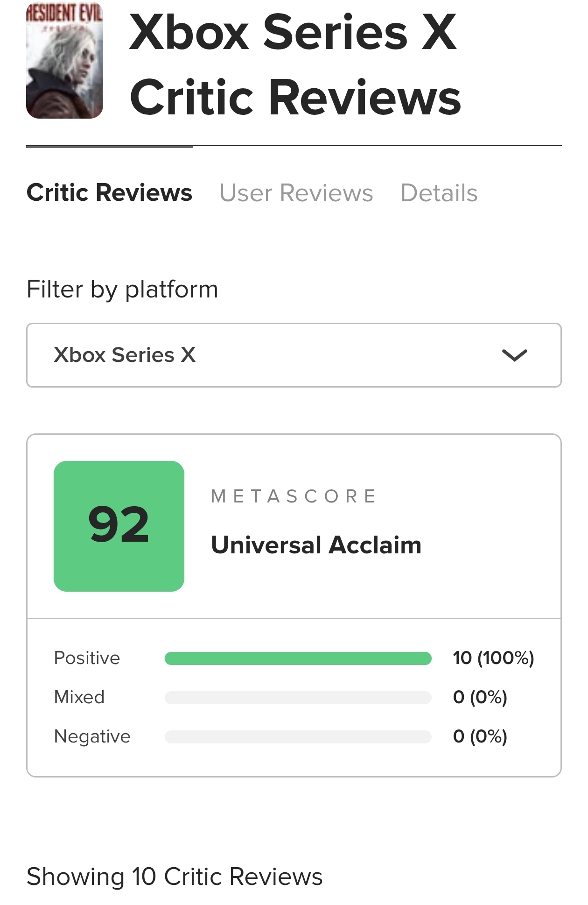
Task: Click the grey Negative reviews bar
Action: 298,737
